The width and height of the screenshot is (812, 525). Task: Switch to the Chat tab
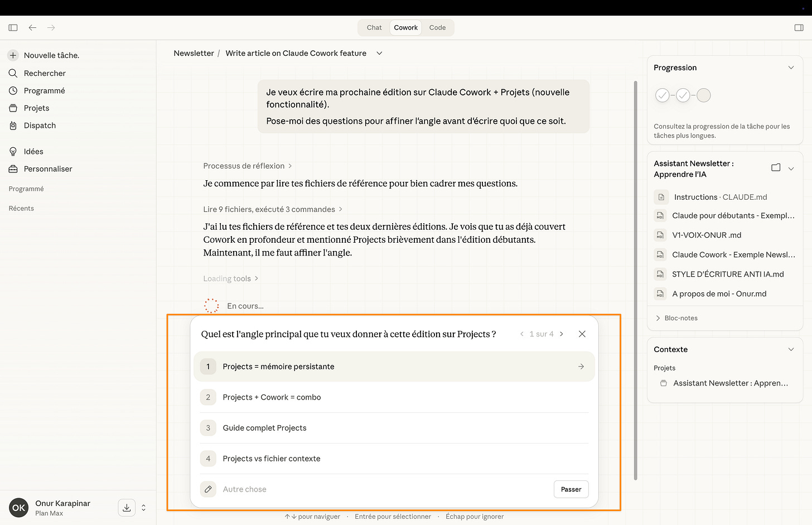pyautogui.click(x=374, y=27)
